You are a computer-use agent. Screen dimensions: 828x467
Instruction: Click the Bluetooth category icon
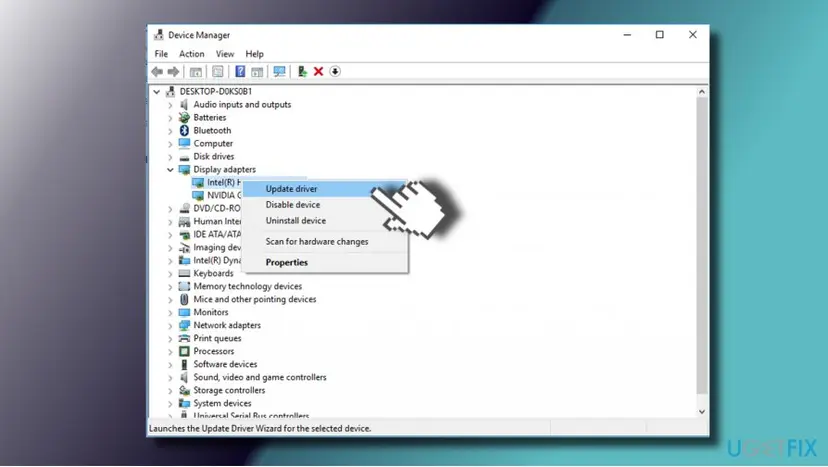click(x=184, y=130)
